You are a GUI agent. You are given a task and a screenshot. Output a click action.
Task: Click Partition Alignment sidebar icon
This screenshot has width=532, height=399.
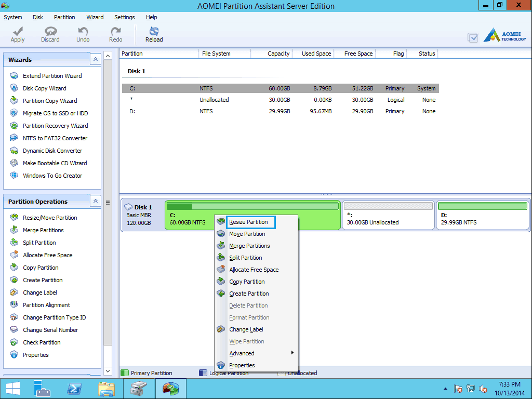(x=14, y=304)
